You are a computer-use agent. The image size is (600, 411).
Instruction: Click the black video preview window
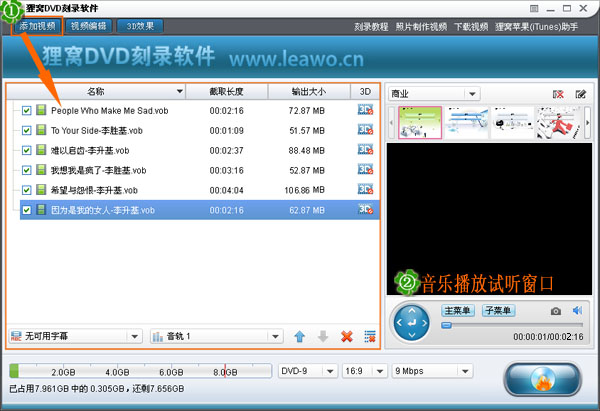coord(489,219)
